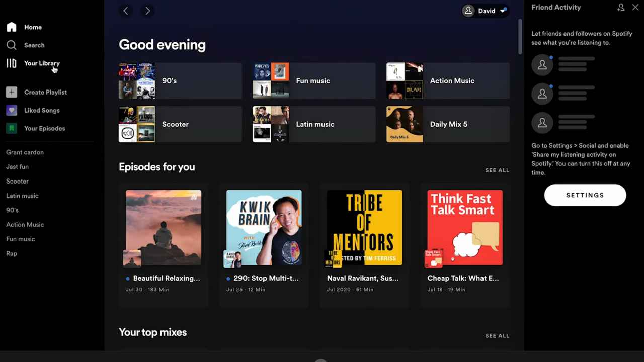Open Your Library

(42, 63)
